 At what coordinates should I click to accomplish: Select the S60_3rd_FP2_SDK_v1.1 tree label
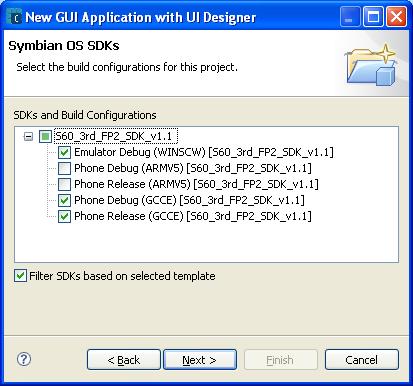click(x=115, y=136)
